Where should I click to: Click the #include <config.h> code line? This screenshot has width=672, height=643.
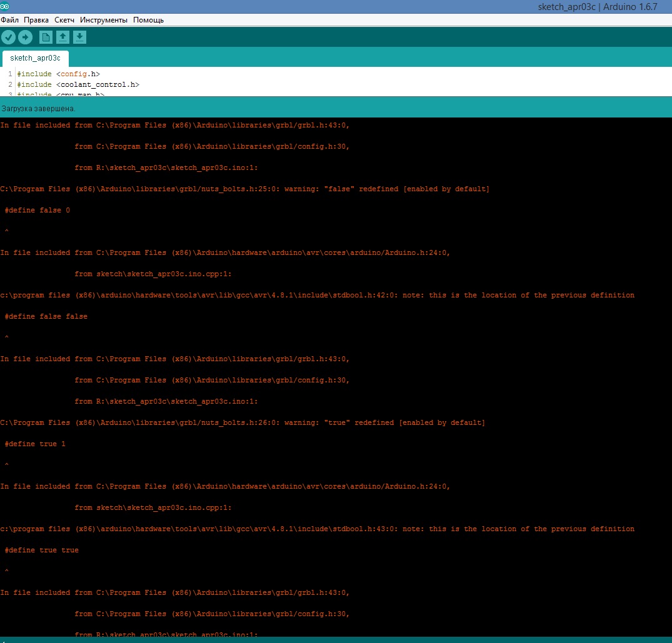pyautogui.click(x=58, y=74)
